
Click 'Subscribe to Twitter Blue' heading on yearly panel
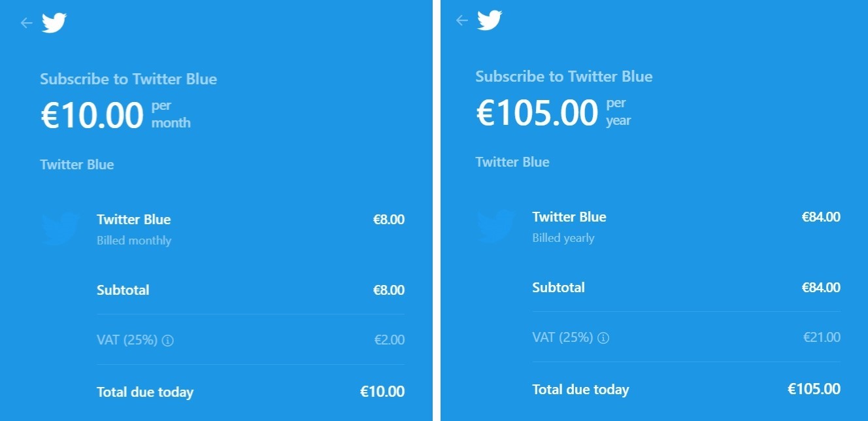[564, 76]
